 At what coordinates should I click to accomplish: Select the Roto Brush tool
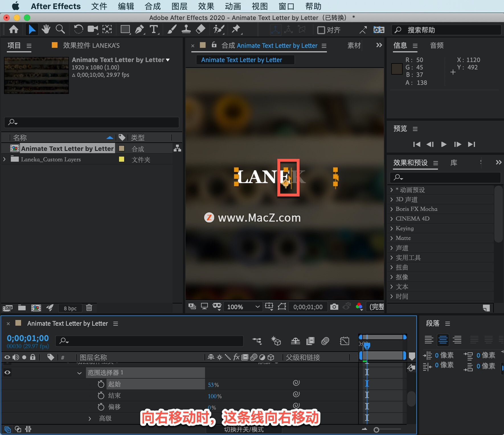pyautogui.click(x=219, y=29)
